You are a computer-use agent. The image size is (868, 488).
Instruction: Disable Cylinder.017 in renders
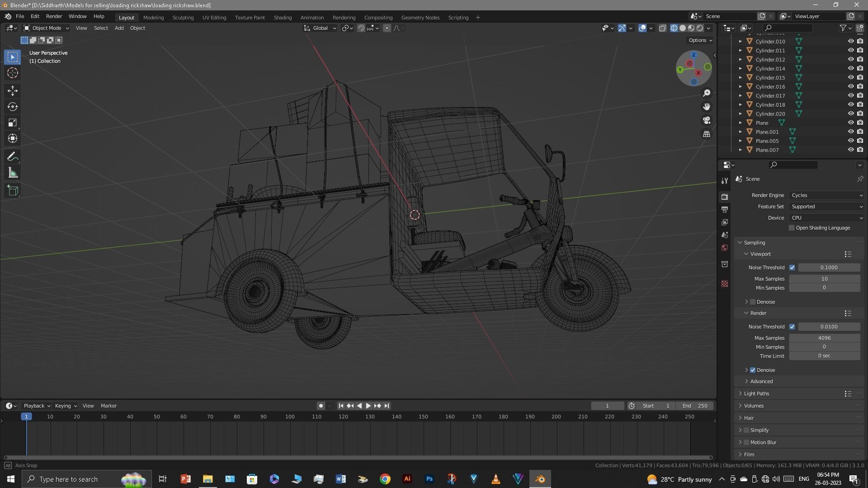pyautogui.click(x=860, y=95)
